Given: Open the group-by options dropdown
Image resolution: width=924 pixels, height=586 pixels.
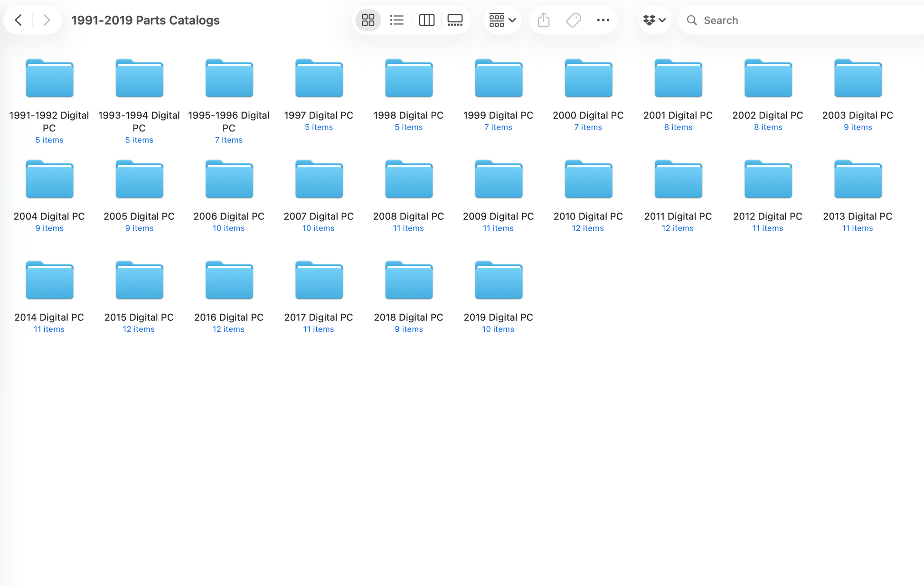Looking at the screenshot, I should [502, 20].
